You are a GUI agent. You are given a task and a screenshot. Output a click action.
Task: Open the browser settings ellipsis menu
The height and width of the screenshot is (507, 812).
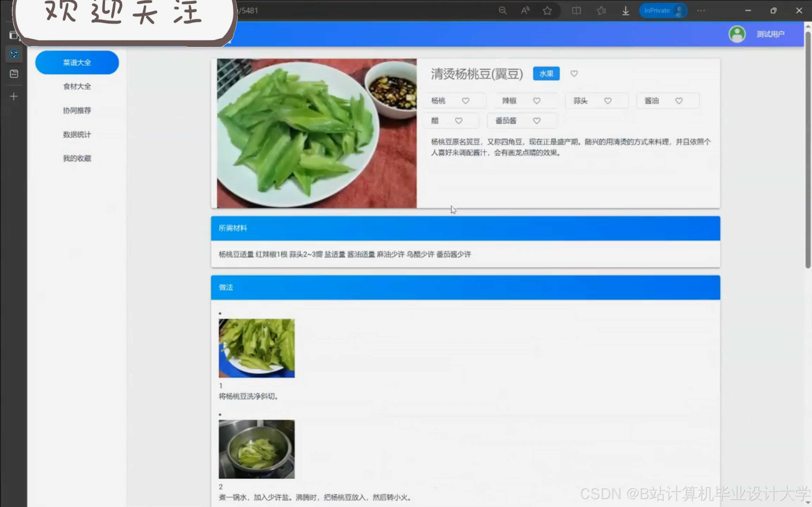point(701,11)
